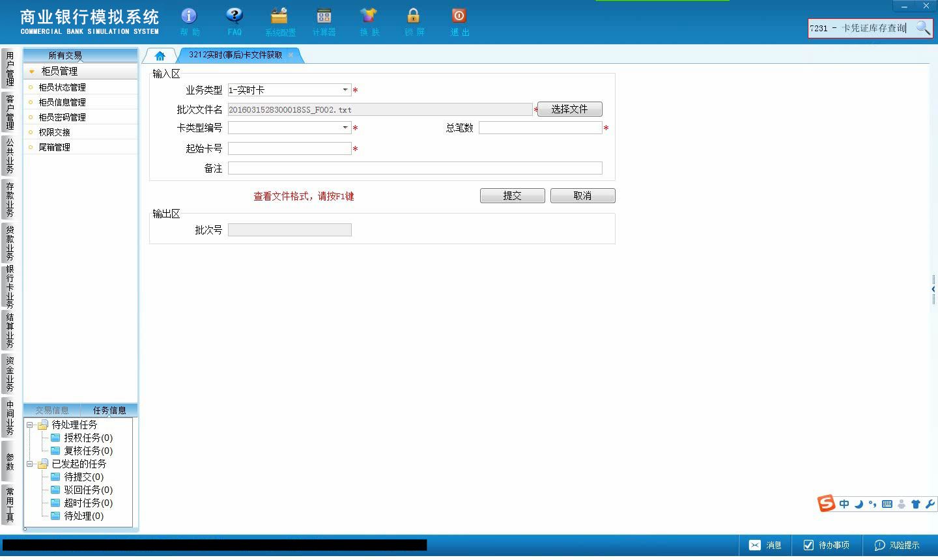Open the system configuration icon
The width and height of the screenshot is (938, 560).
coord(279,16)
